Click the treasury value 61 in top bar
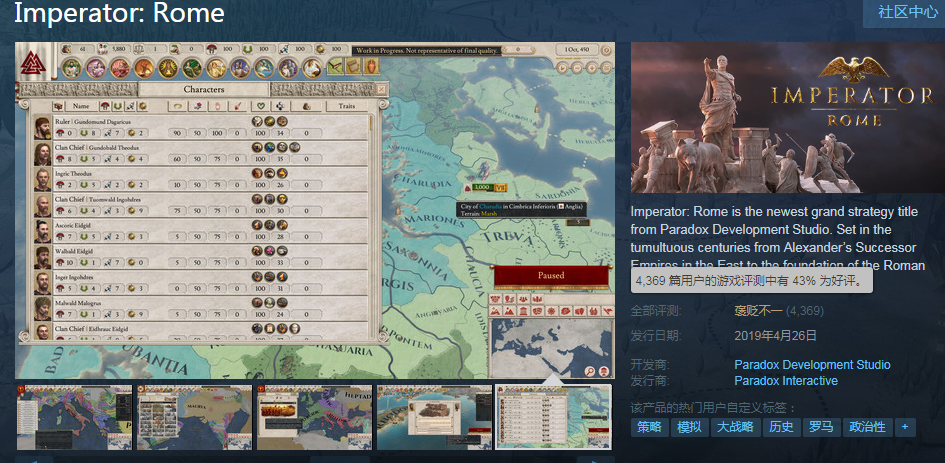Viewport: 945px width, 463px height. 83,49
